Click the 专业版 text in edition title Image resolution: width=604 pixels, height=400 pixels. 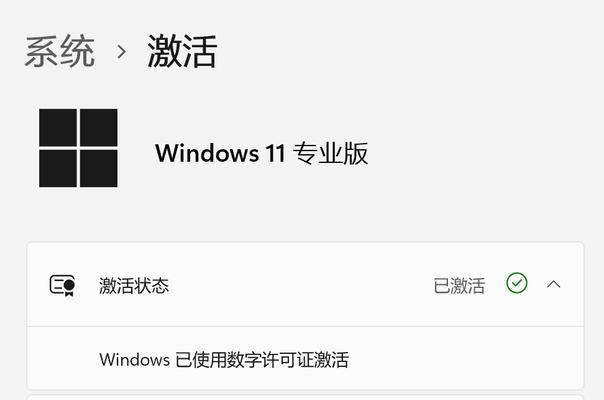pos(331,153)
